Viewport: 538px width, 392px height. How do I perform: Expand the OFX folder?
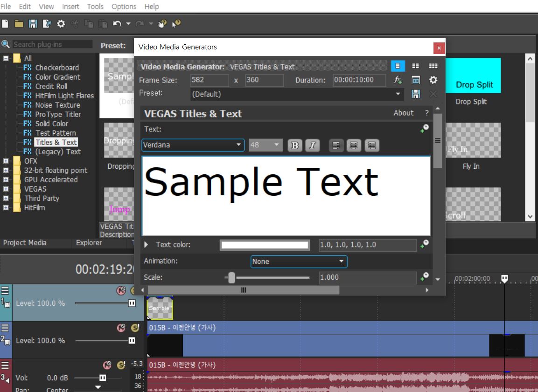point(6,161)
